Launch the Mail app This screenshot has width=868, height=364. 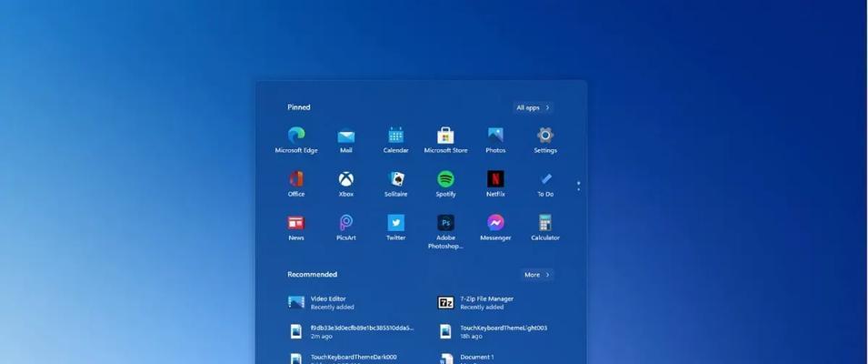click(346, 140)
